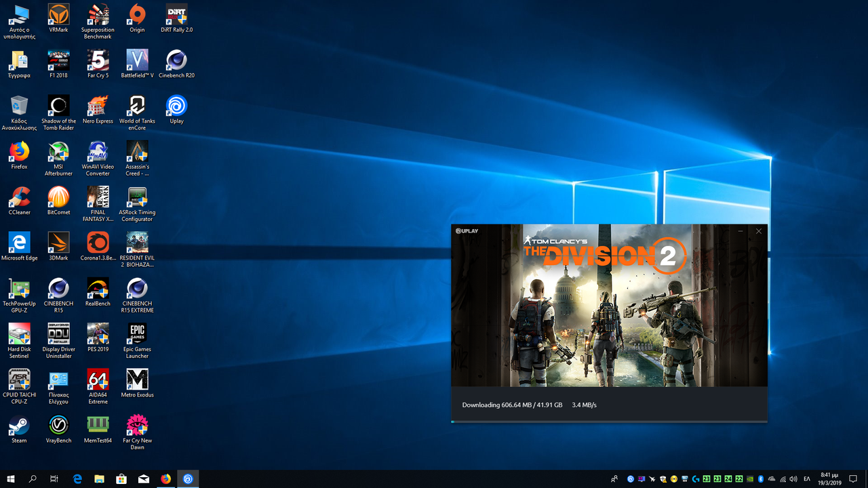Viewport: 868px width, 488px height.
Task: Select the Recycle Bin icon
Action: 19,113
